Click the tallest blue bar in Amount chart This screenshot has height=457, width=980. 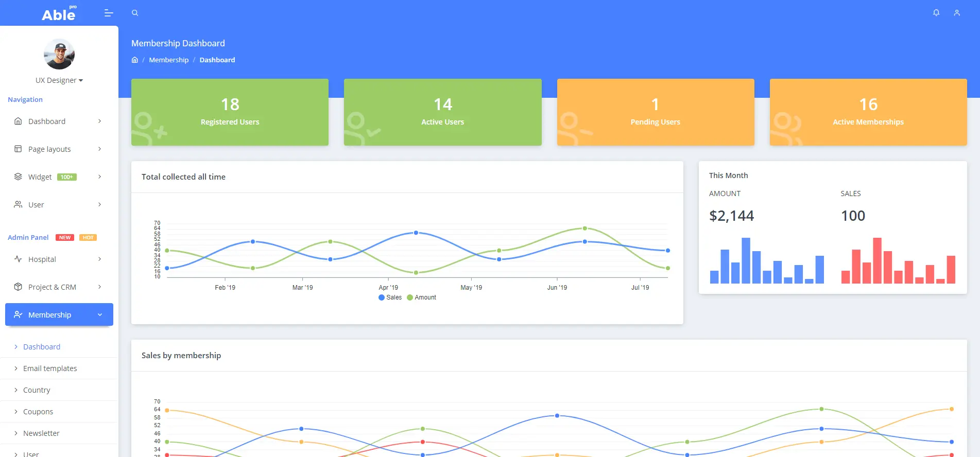tap(746, 260)
